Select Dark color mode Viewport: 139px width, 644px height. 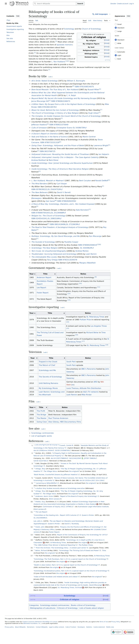116,59
